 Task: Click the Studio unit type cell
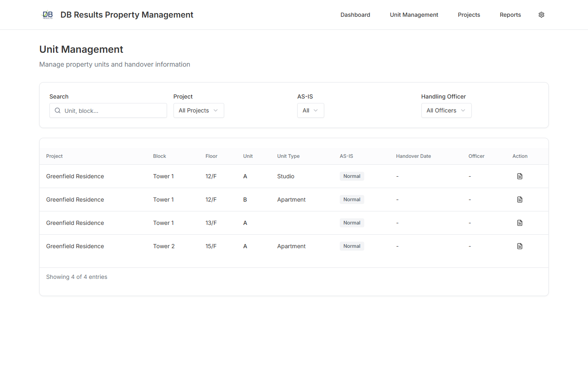(286, 176)
